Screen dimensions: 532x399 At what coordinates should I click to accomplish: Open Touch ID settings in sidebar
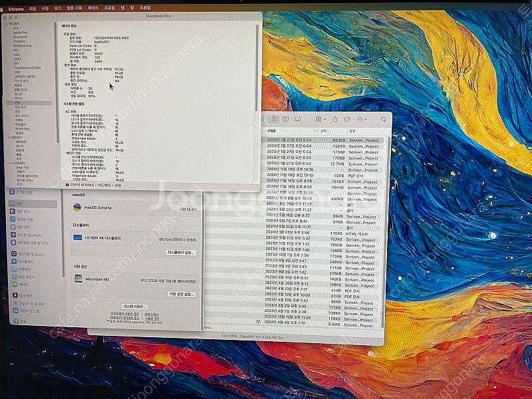(x=29, y=303)
